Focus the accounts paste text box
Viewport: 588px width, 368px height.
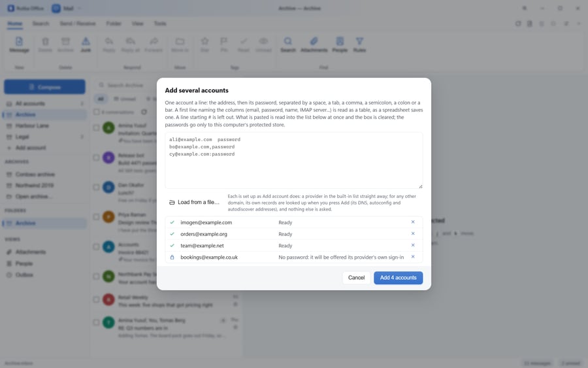294,160
